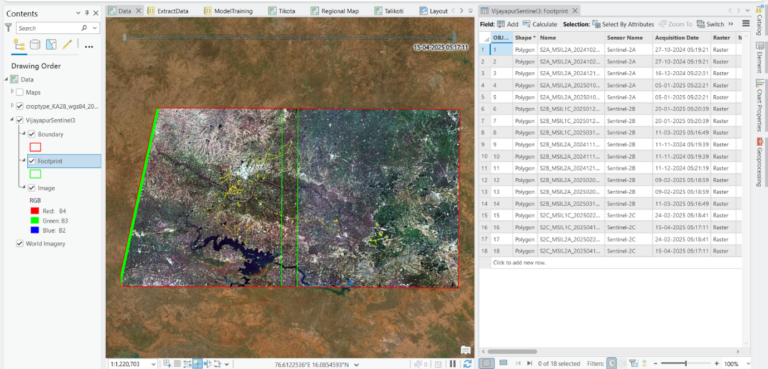
Task: Toggle the croptype_KA28_wgs84 layer checkbox
Action: click(x=20, y=106)
